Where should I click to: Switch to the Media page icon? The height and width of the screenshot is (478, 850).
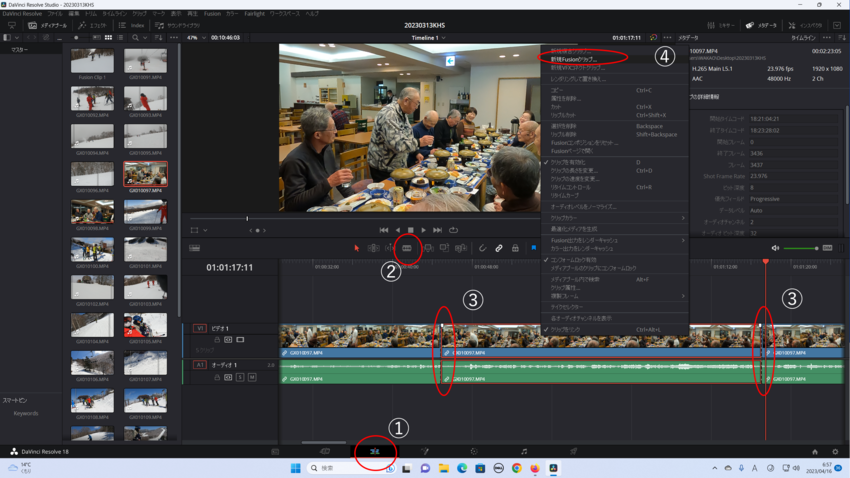click(275, 451)
